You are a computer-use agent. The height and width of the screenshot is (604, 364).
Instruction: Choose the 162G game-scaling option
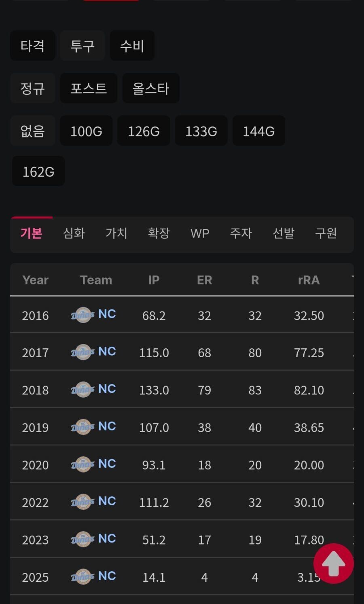38,172
